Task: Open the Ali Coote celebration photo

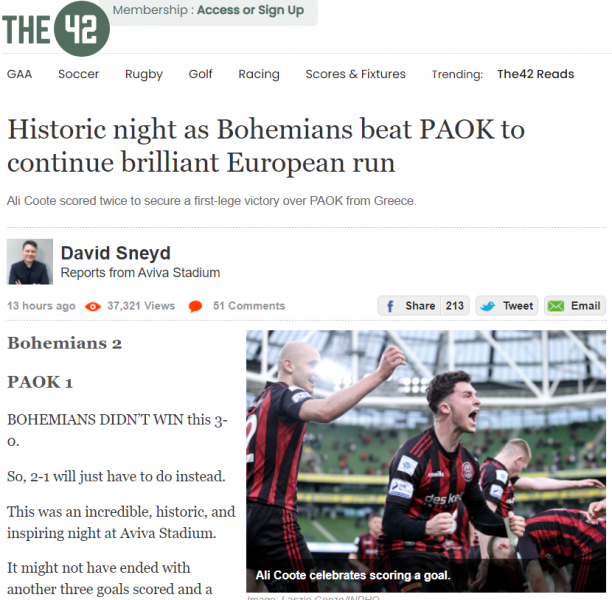Action: pos(426,461)
